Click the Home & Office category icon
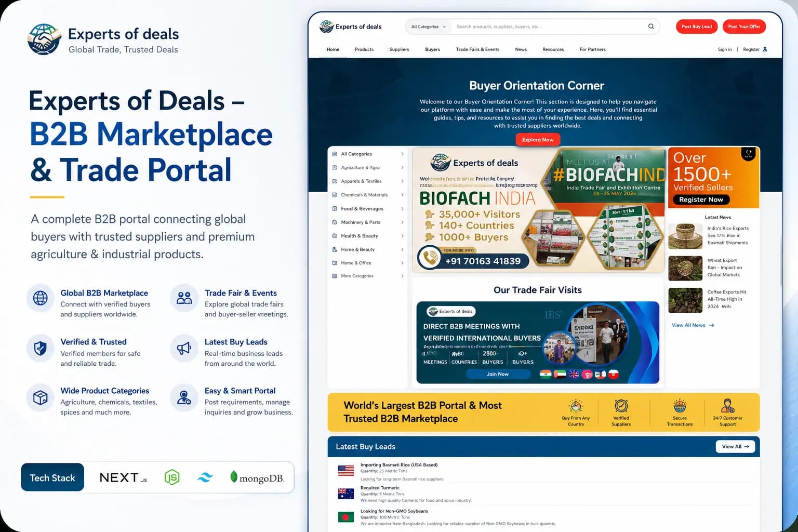The height and width of the screenshot is (532, 798). pos(335,263)
